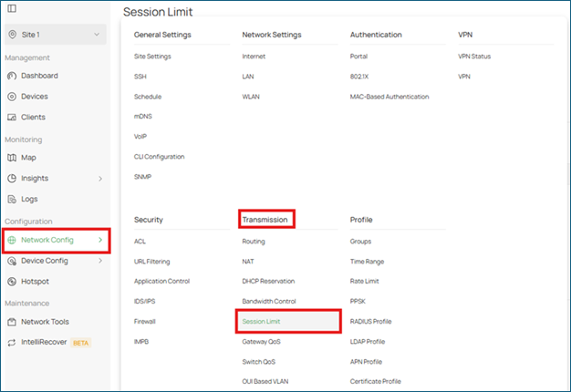Click the Logs document icon

12,199
